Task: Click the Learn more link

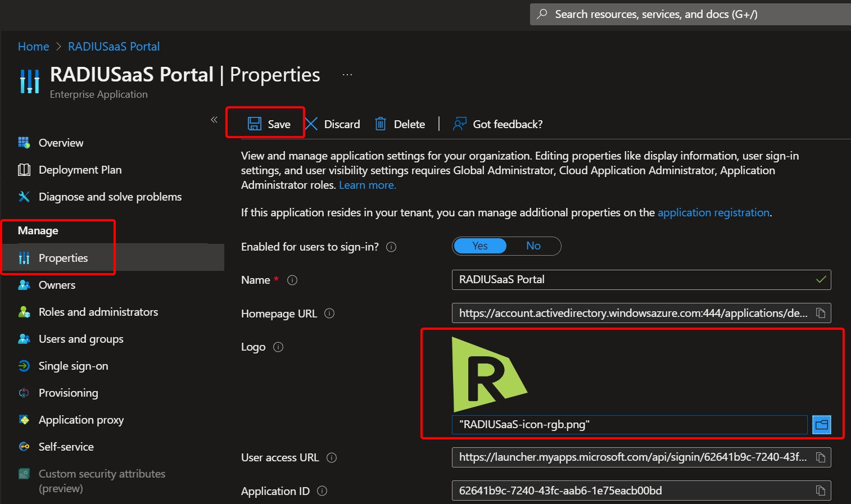Action: click(x=367, y=185)
